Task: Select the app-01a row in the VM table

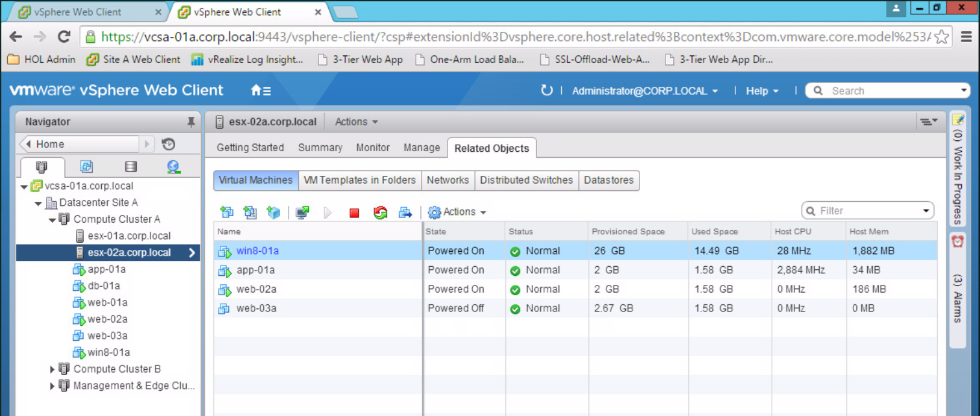Action: [x=575, y=270]
